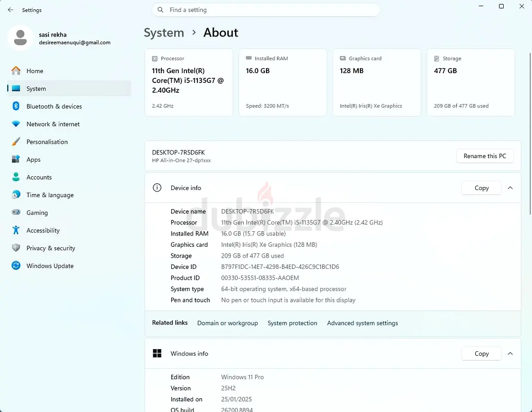532x412 pixels.
Task: Collapse the Windows info section chevron
Action: [510, 353]
